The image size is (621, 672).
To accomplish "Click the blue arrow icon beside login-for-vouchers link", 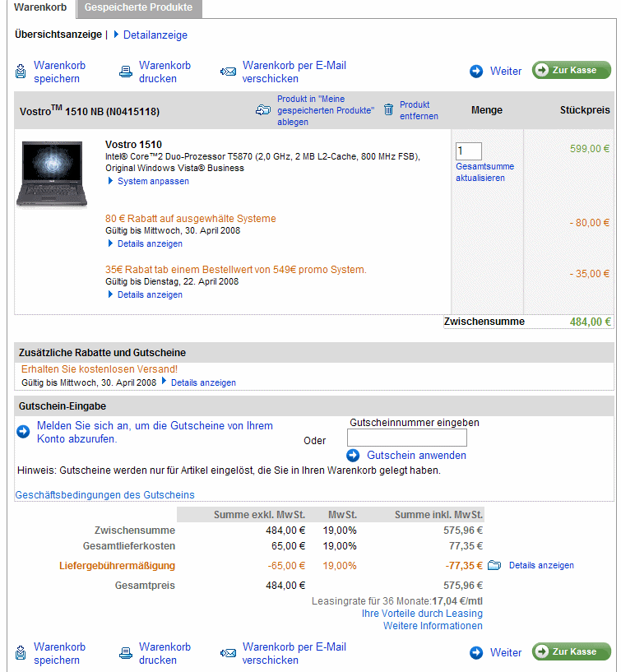I will click(x=23, y=432).
